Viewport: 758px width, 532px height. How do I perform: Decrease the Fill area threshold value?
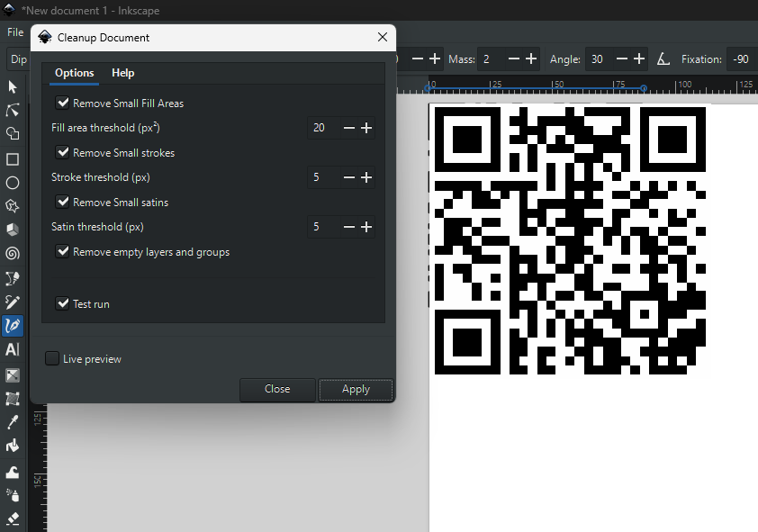(349, 128)
